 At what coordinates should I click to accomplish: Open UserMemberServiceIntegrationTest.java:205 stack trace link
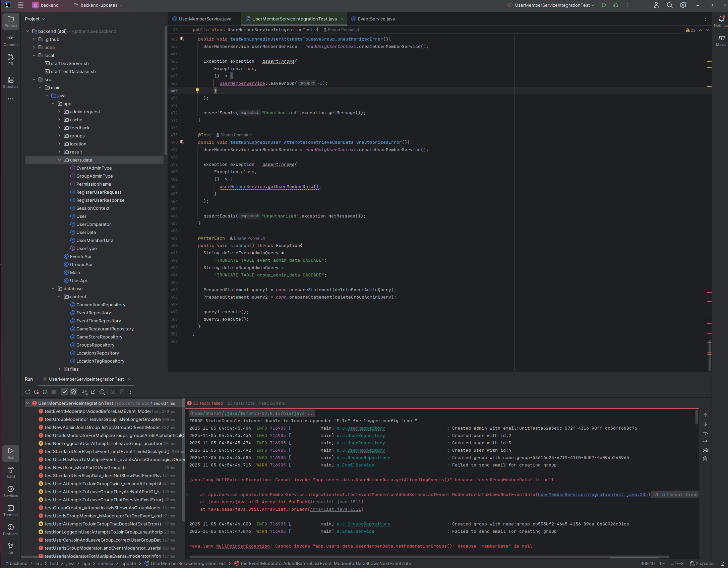click(x=593, y=495)
